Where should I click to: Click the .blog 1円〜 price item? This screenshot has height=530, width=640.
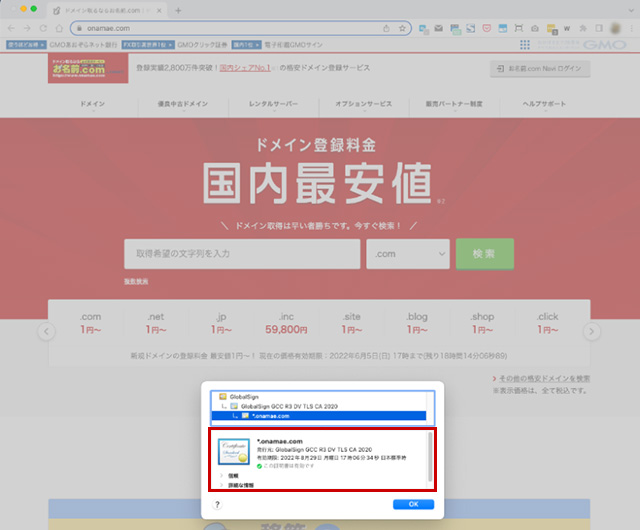tap(417, 323)
